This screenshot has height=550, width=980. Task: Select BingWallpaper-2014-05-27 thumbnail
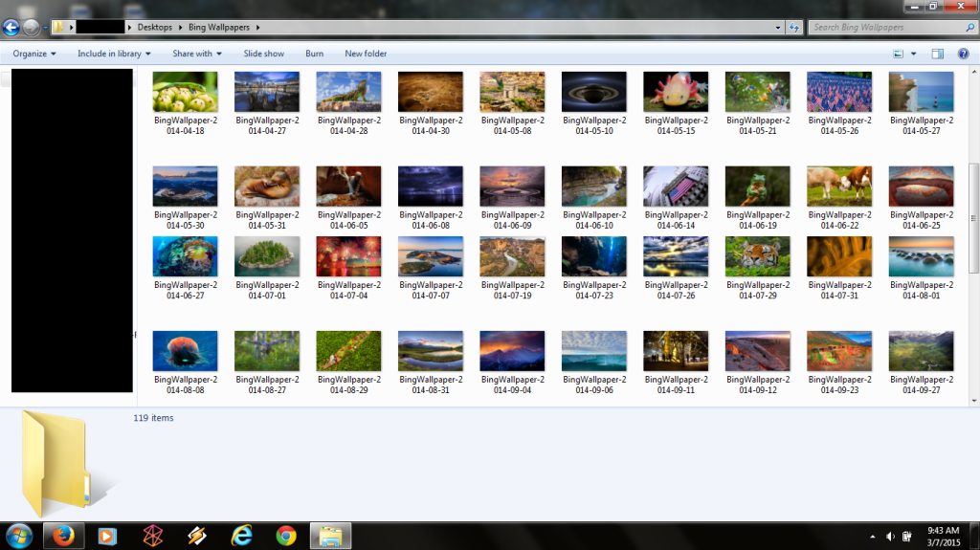coord(922,92)
